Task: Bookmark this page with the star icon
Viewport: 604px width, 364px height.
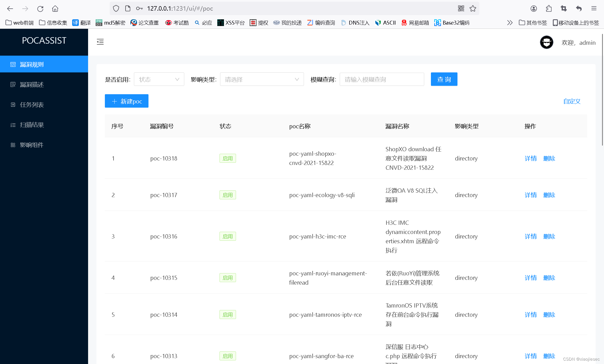Action: (x=473, y=9)
